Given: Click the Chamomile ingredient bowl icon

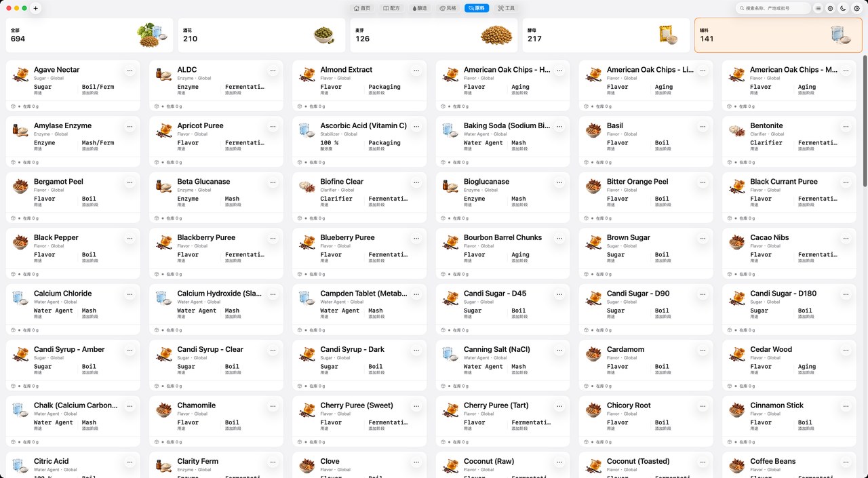Looking at the screenshot, I should coord(163,409).
